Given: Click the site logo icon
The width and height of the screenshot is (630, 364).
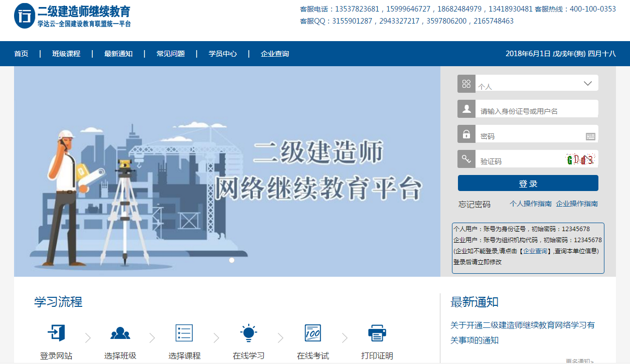Looking at the screenshot, I should [25, 16].
